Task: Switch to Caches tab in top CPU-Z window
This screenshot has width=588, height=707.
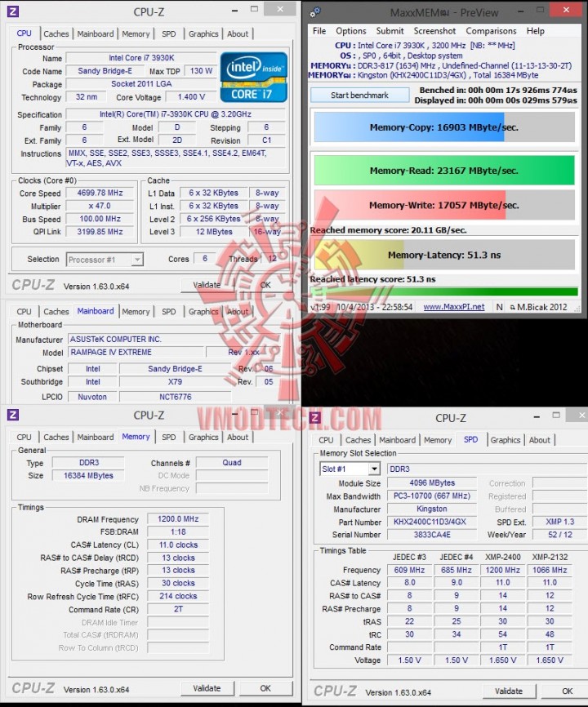Action: pyautogui.click(x=56, y=33)
